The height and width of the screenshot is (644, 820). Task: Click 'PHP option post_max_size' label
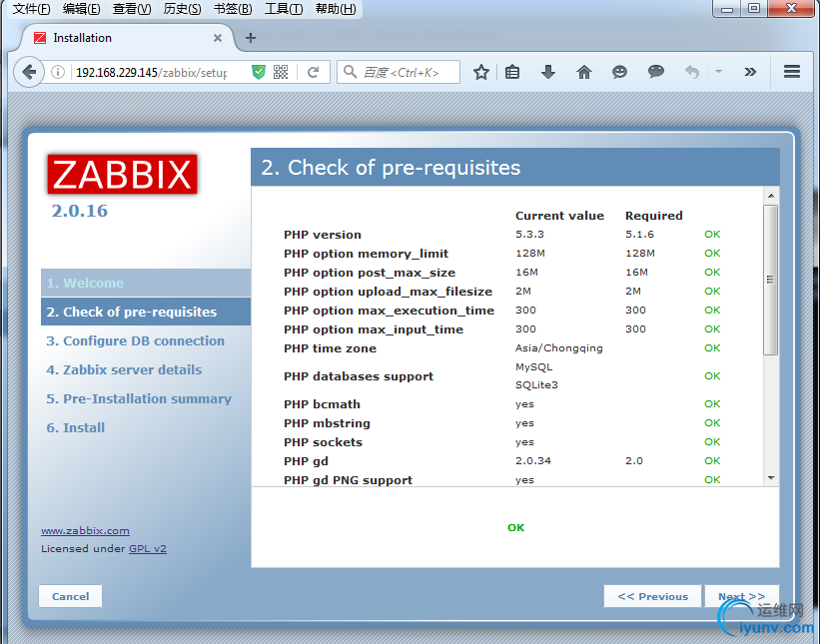pos(370,273)
